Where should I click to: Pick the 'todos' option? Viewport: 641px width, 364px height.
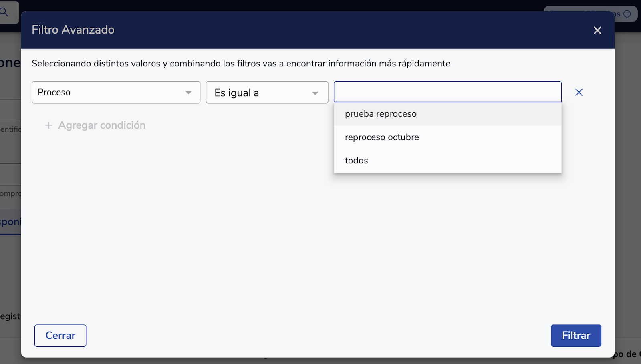click(x=356, y=161)
